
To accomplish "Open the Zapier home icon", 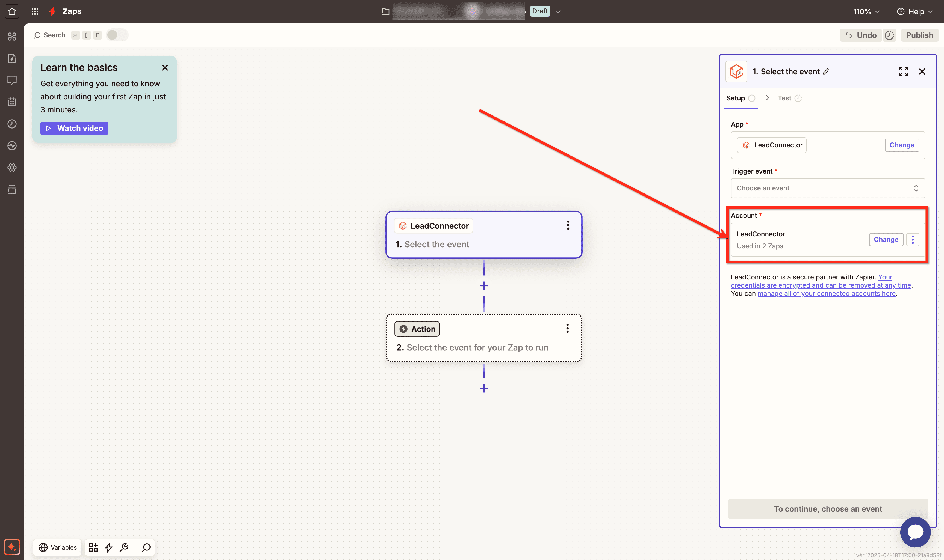I will point(12,11).
